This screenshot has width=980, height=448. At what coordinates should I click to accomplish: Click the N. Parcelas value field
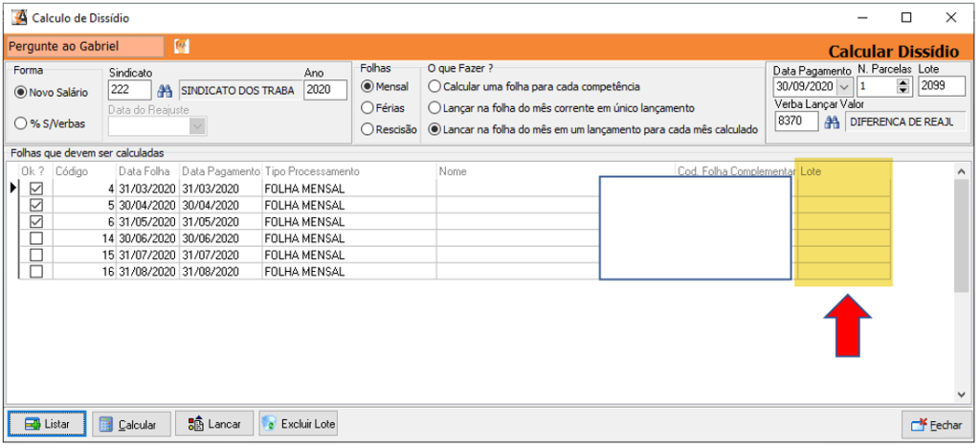pyautogui.click(x=877, y=86)
